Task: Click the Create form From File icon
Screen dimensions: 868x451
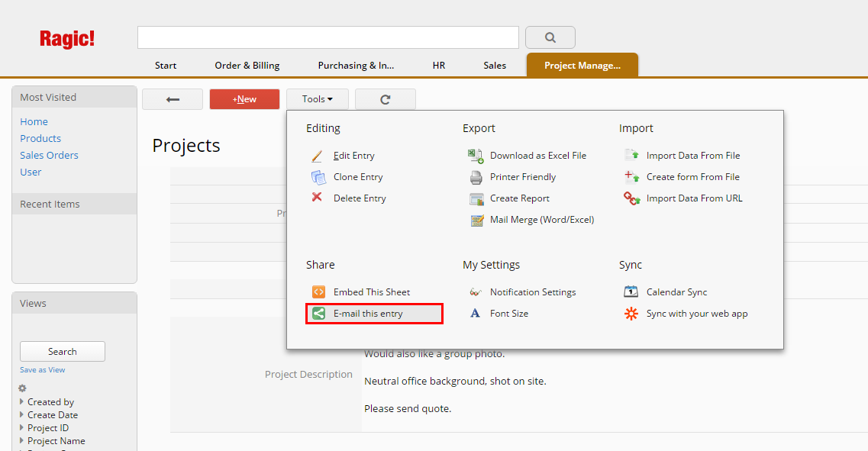Action: [x=632, y=176]
